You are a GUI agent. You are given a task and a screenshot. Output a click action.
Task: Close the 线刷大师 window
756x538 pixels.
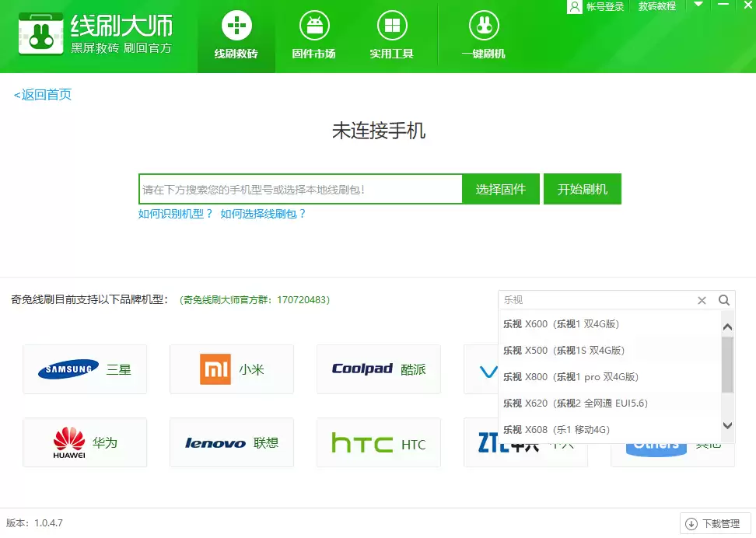pyautogui.click(x=748, y=5)
